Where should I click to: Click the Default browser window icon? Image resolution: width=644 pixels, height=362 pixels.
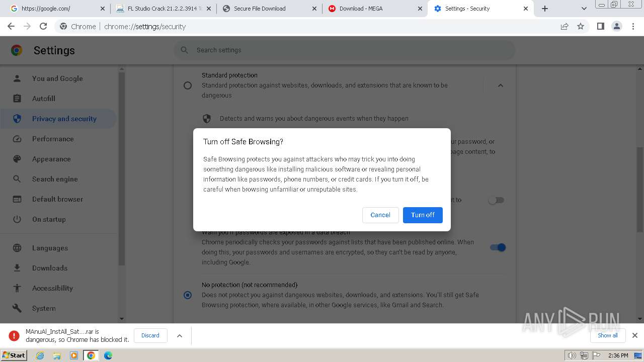click(17, 199)
